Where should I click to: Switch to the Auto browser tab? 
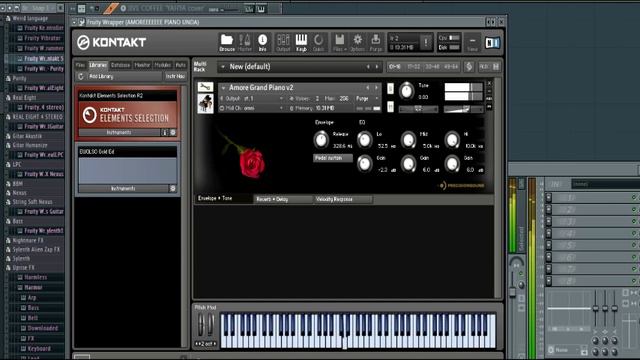[x=180, y=65]
